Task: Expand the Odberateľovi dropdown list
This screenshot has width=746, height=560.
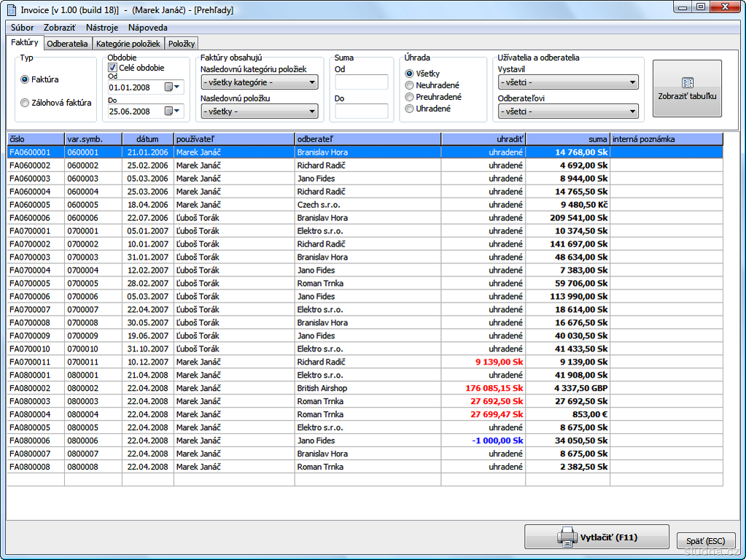Action: coord(568,112)
